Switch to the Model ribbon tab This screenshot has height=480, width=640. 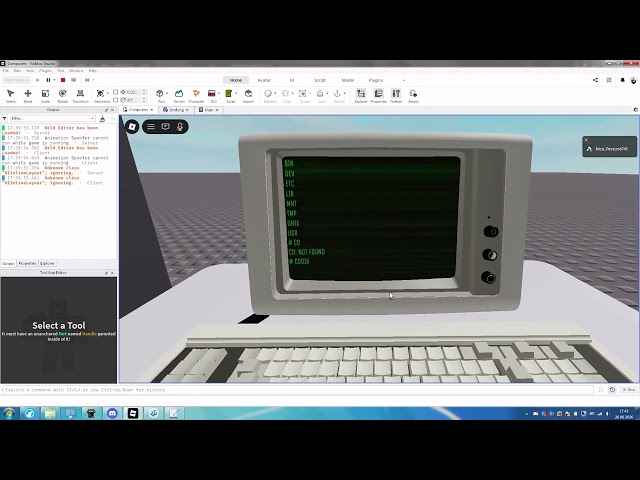348,80
